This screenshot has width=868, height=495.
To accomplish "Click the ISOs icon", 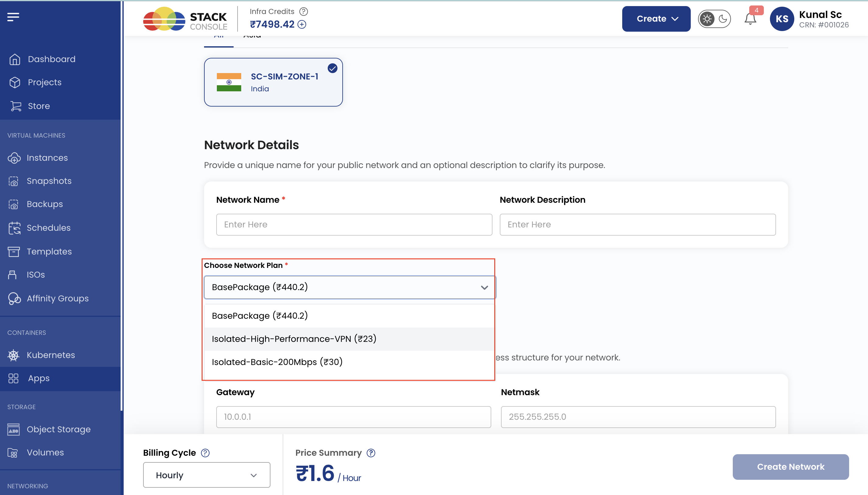I will 12,275.
